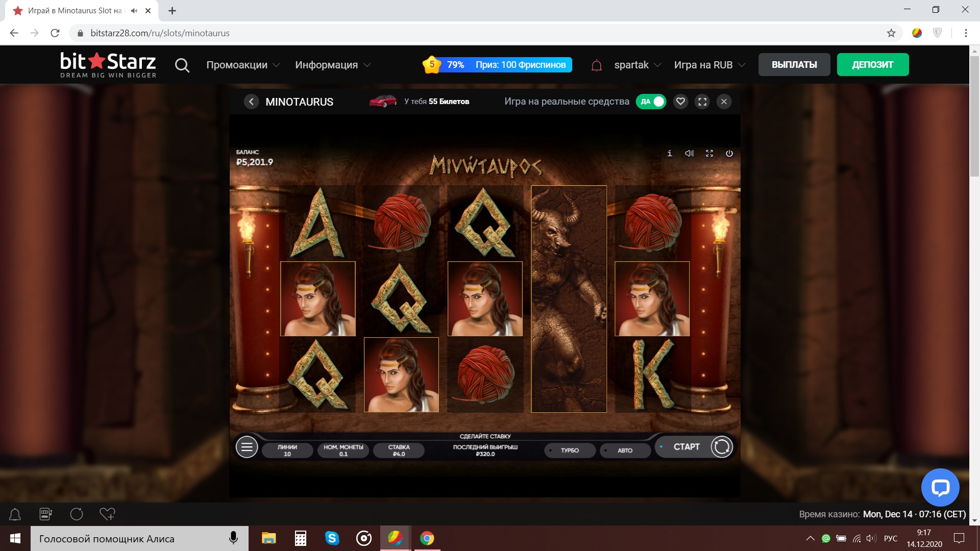Click the bottom bar recently played icon
The width and height of the screenshot is (980, 551).
point(77,514)
